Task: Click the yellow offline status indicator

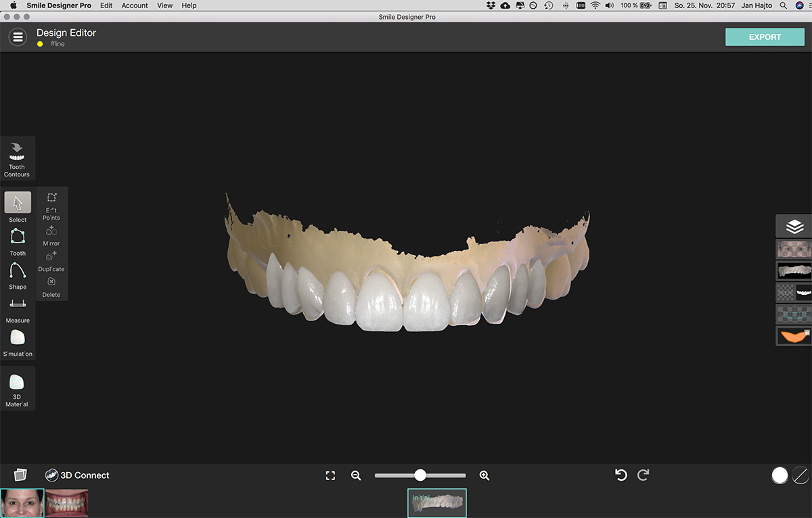Action: click(x=40, y=44)
